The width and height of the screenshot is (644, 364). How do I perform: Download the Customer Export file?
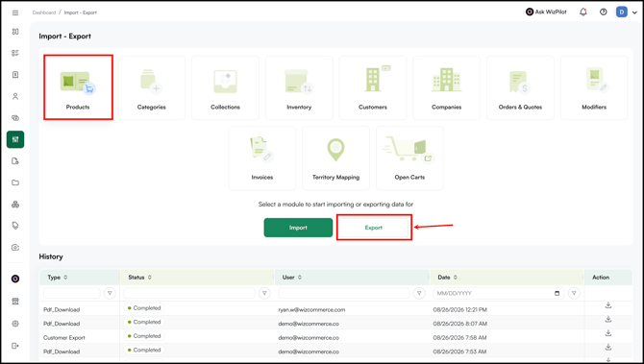coord(608,333)
